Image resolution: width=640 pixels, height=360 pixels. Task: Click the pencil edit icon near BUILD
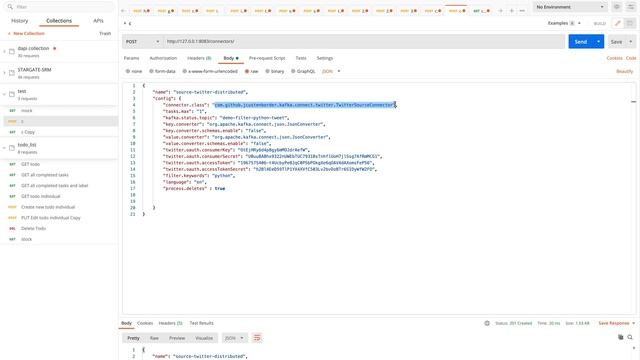tap(618, 23)
